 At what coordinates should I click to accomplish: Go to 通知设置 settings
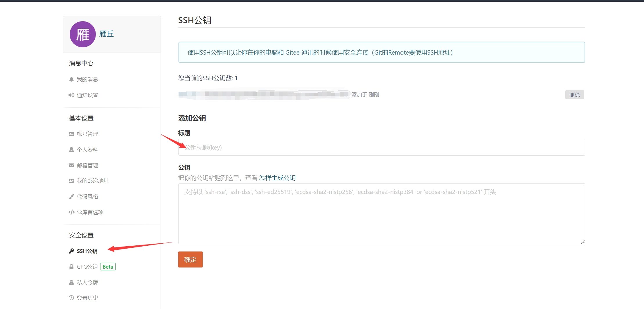tap(87, 95)
